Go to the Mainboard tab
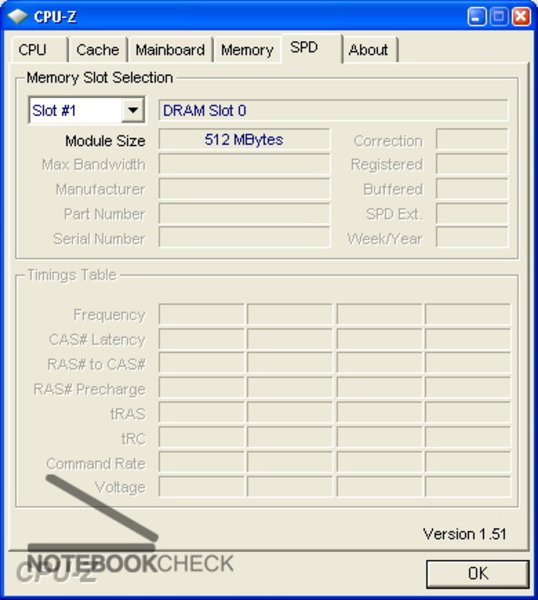The image size is (538, 600). [x=170, y=50]
